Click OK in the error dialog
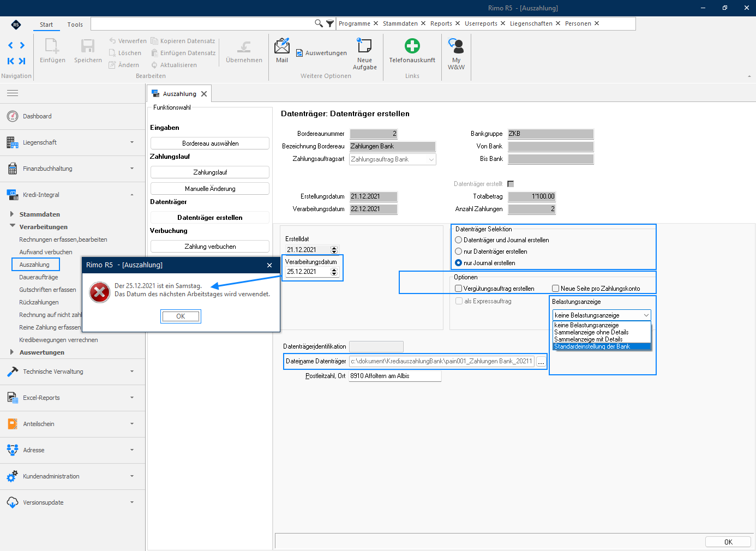The width and height of the screenshot is (756, 551). (181, 316)
